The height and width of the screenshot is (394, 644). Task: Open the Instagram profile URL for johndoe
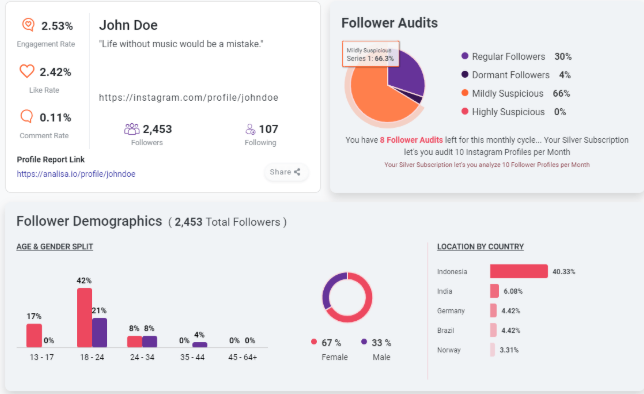(x=189, y=98)
